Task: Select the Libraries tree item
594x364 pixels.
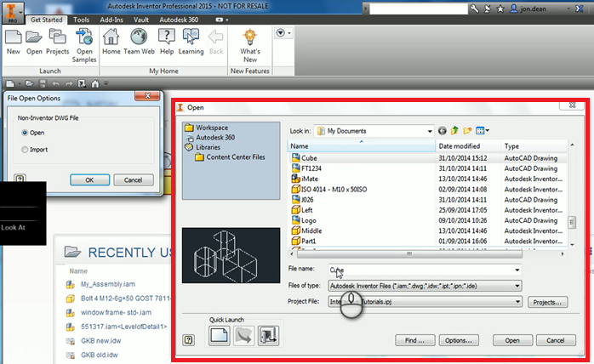Action: 203,147
